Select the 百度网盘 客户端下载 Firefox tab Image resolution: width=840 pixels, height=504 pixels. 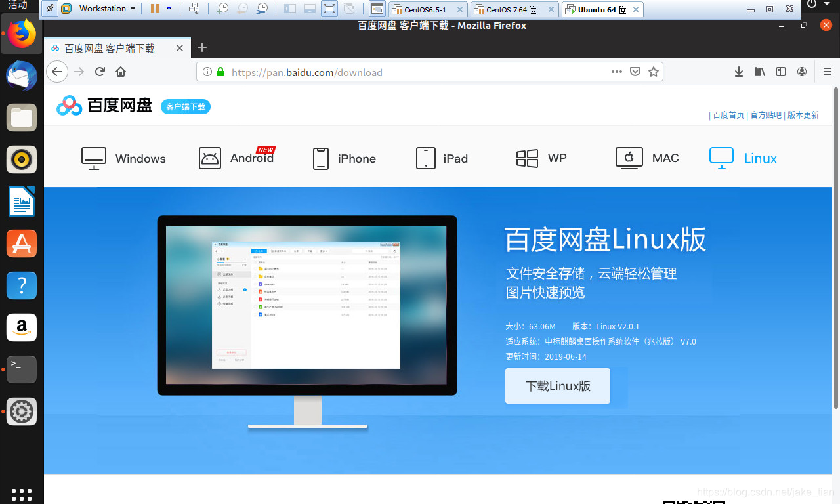point(117,48)
